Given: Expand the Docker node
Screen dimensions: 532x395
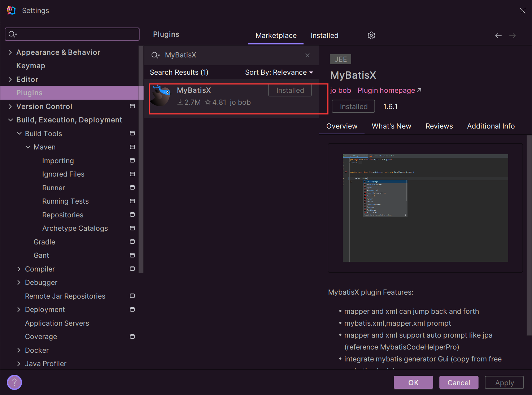Looking at the screenshot, I should pos(19,350).
